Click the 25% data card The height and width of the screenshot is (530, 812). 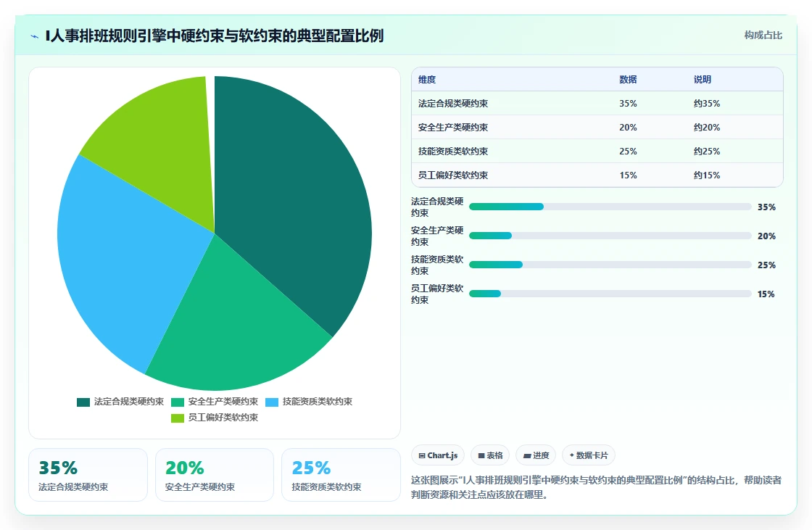coord(341,475)
